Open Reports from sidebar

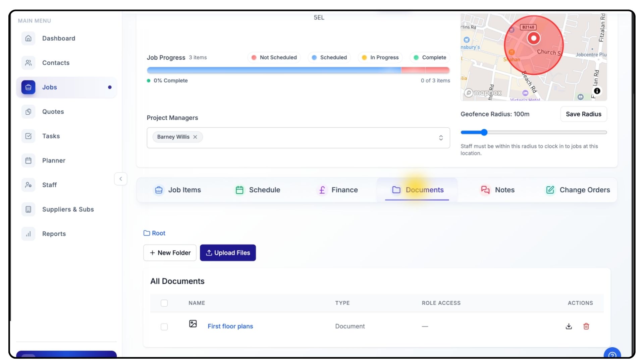pyautogui.click(x=54, y=234)
